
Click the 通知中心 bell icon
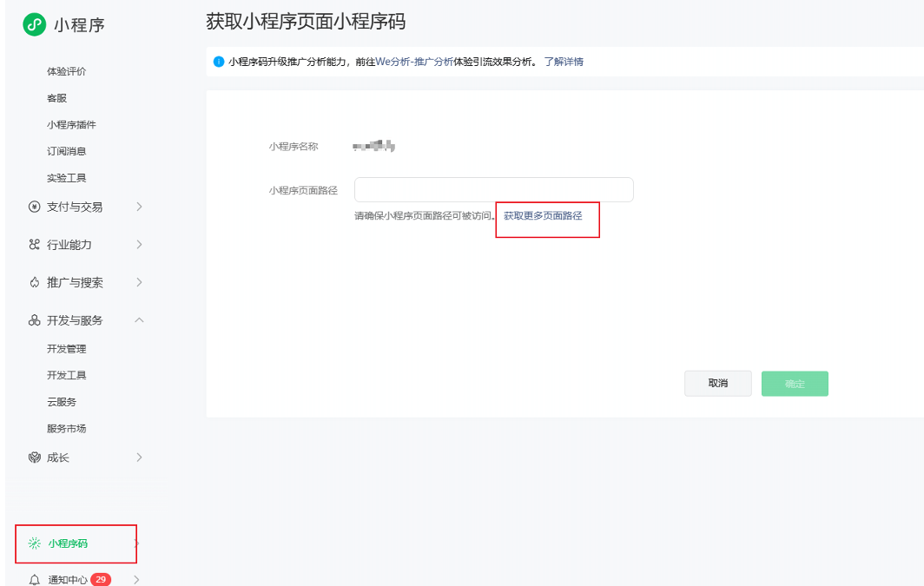click(35, 580)
